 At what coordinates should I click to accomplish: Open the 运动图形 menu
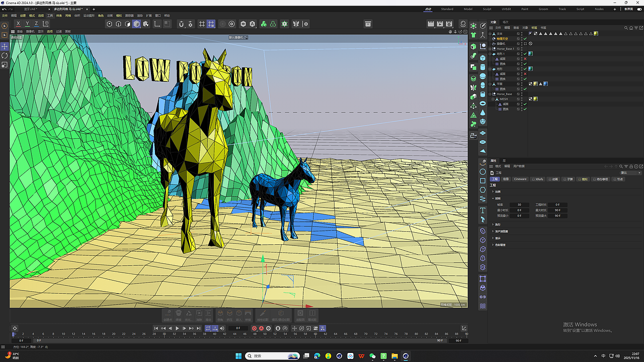89,16
